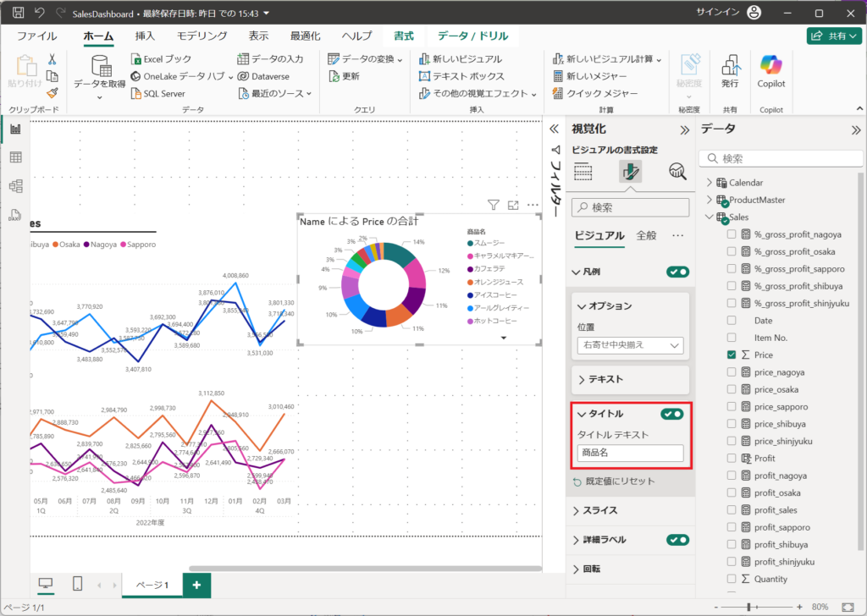Switch to the 全般 format tab

tap(646, 235)
